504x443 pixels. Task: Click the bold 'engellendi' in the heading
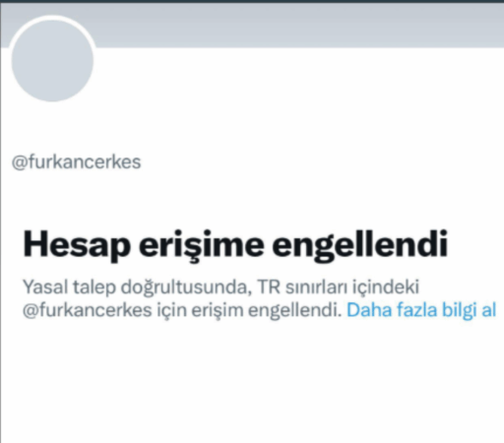[360, 245]
